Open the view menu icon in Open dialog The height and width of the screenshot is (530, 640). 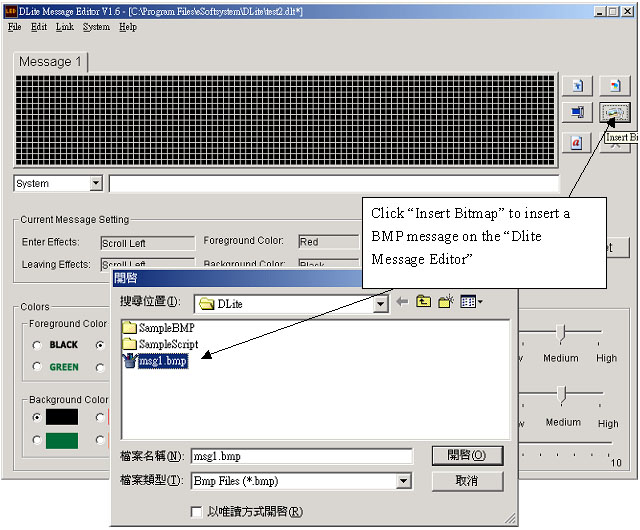pos(471,302)
